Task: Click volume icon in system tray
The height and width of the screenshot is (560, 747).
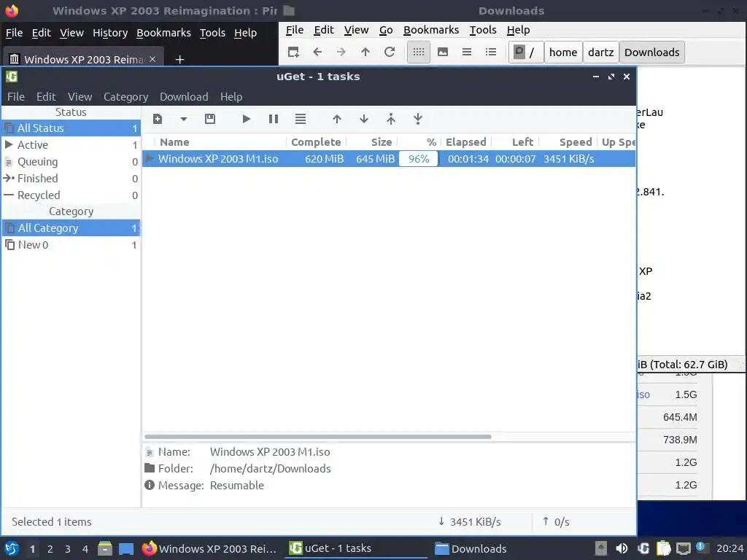Action: tap(622, 548)
